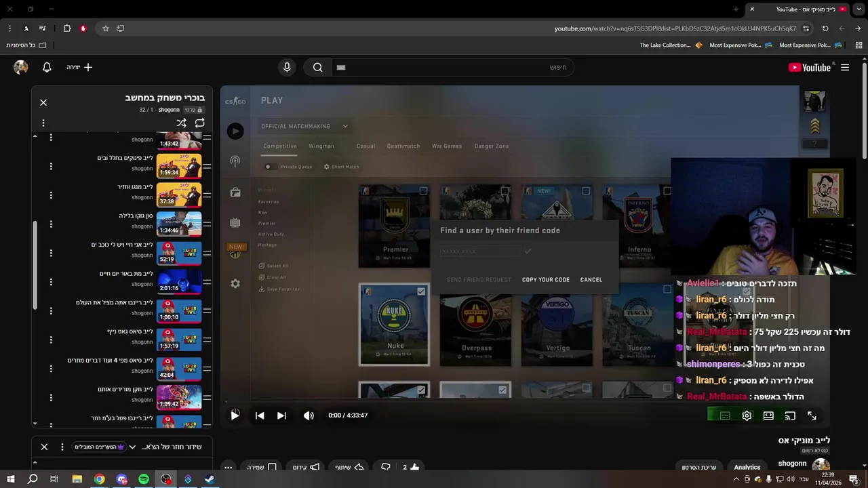Like the video thumbs-up button
868x488 pixels.
pos(410,467)
